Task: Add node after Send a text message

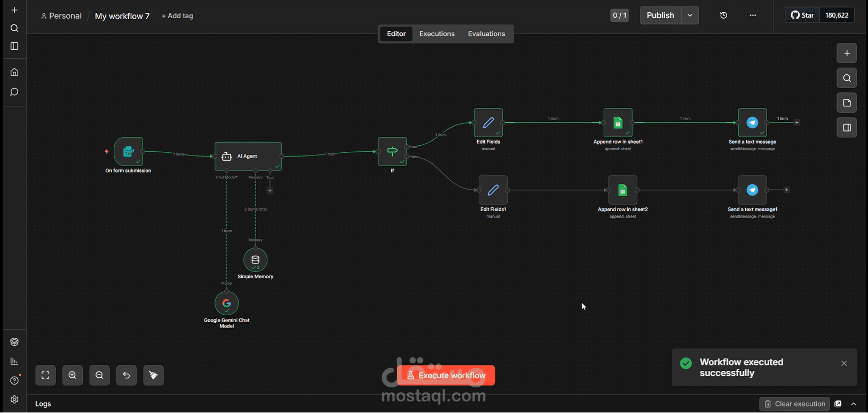Action: pos(797,122)
